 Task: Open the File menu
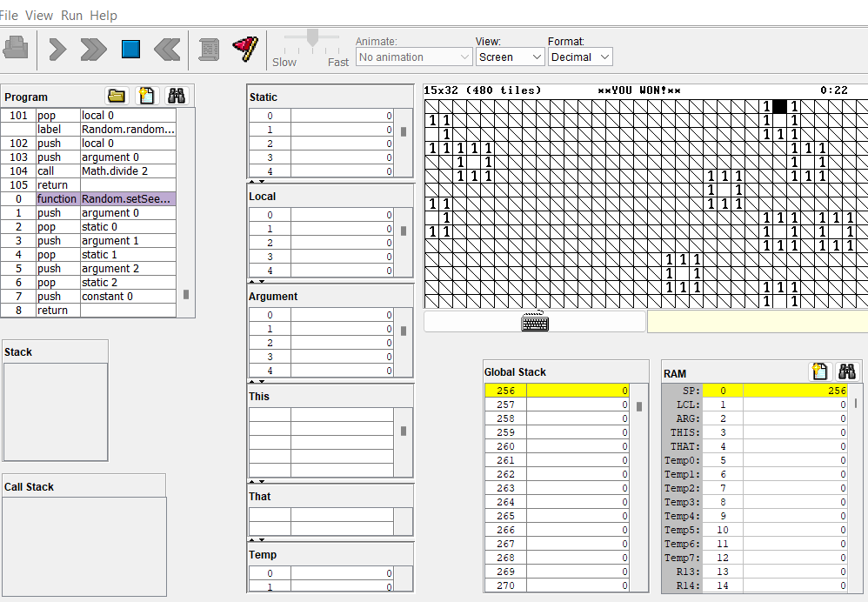tap(9, 16)
